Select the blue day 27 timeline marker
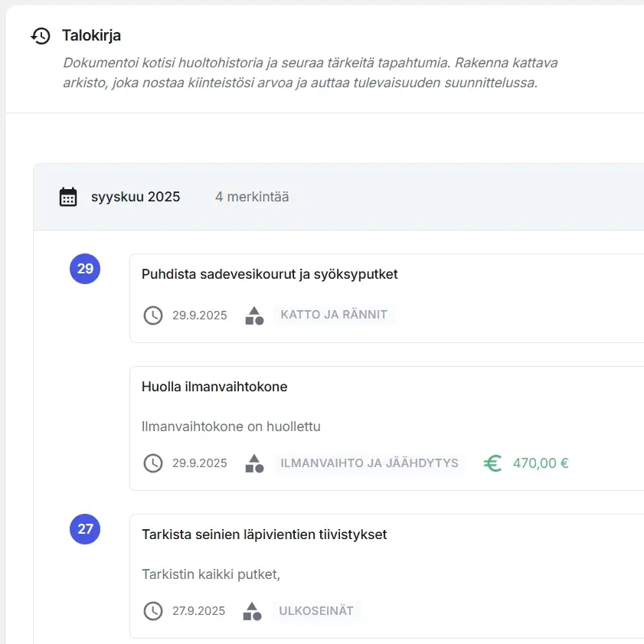The width and height of the screenshot is (644, 644). [85, 529]
